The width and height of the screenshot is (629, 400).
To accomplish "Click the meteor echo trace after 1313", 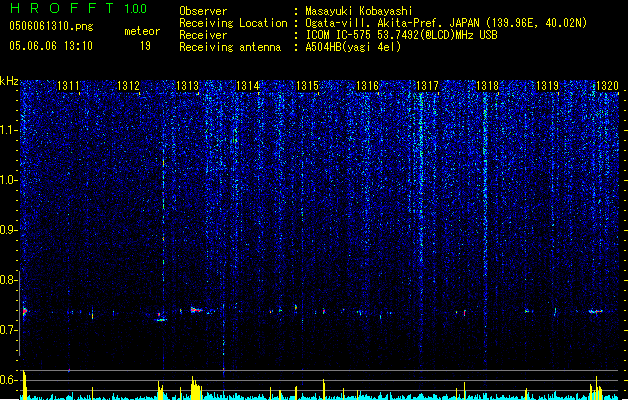I will pos(197,310).
